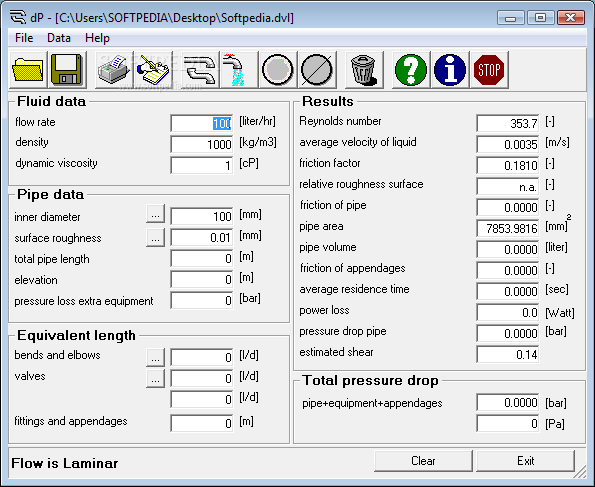Click average velocity value 0.0035
The image size is (595, 487).
tap(508, 144)
